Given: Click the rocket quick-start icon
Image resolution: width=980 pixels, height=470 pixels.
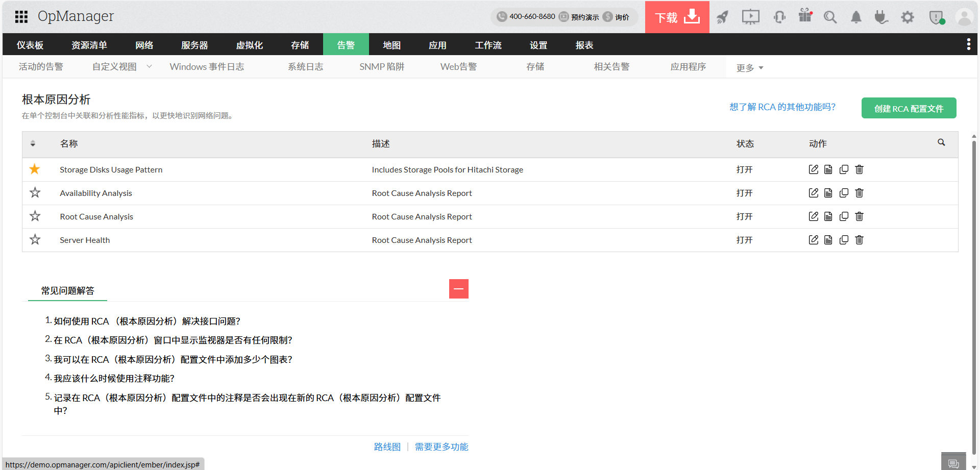Looking at the screenshot, I should coord(722,17).
